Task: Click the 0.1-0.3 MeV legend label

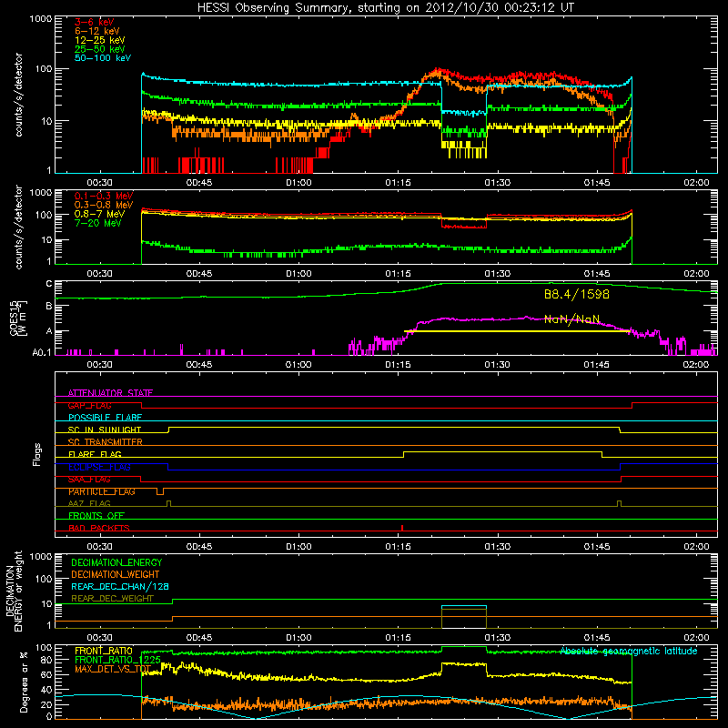Action: point(104,196)
